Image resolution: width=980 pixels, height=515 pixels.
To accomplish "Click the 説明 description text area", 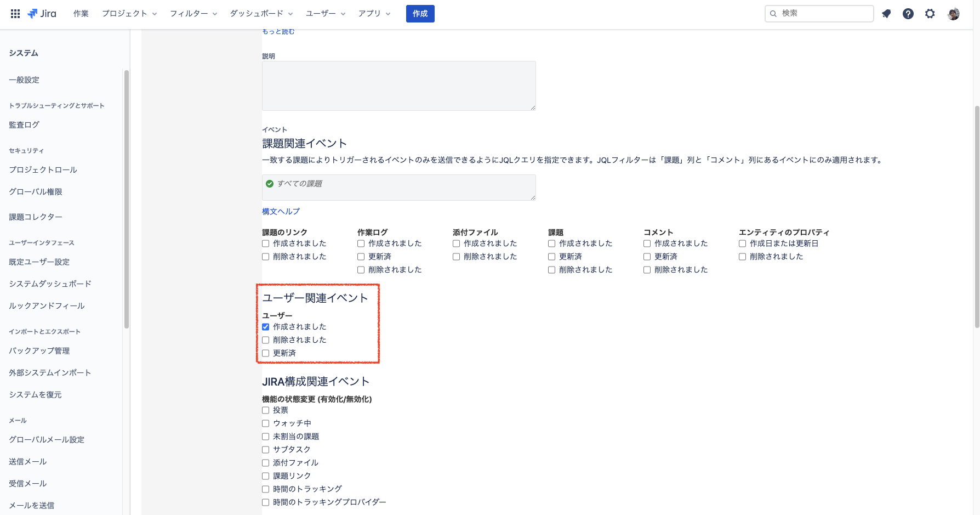I will 399,86.
